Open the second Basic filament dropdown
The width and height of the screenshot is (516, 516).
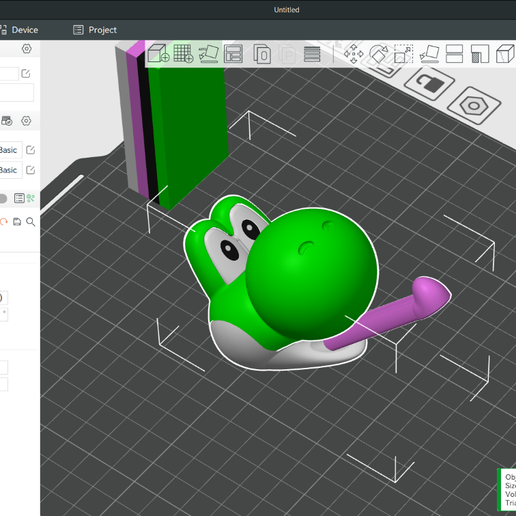click(x=11, y=170)
